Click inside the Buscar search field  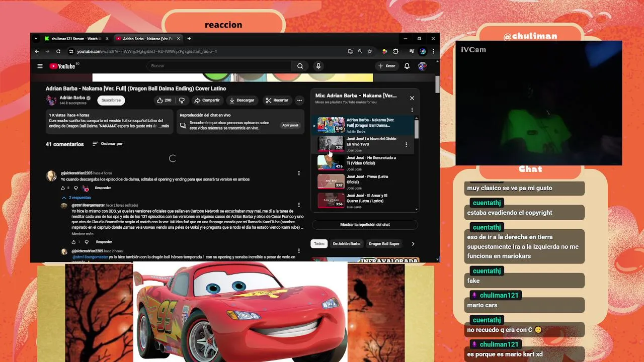tap(219, 66)
